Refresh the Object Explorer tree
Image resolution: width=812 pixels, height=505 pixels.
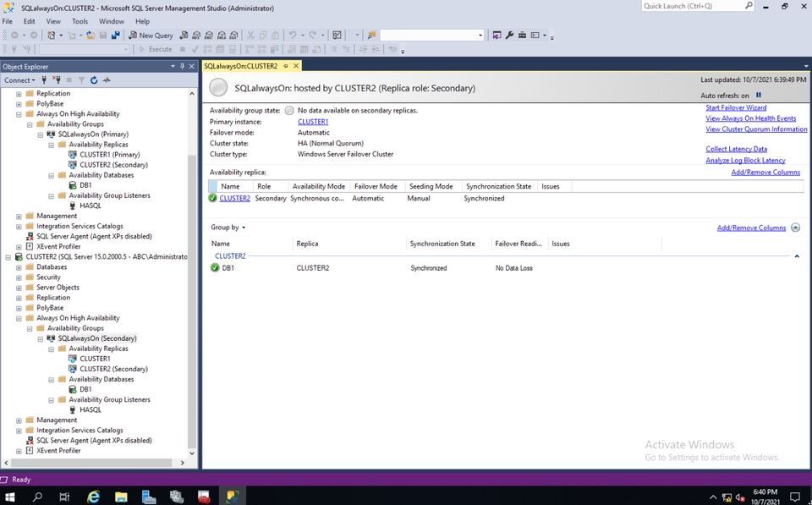pyautogui.click(x=94, y=80)
